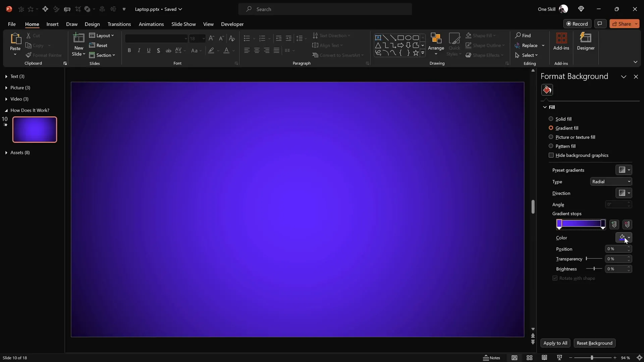644x362 pixels.
Task: Click the Reset Background button
Action: tap(595, 343)
